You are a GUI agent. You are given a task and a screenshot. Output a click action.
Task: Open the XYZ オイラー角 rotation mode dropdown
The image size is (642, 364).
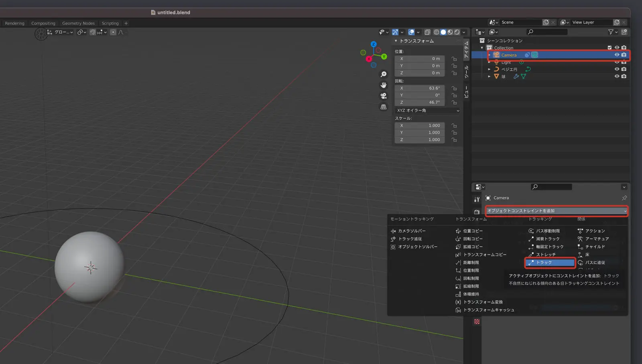428,111
